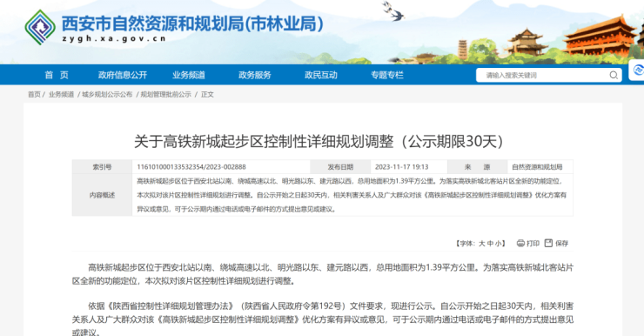Click publish date 2023-11-17 19:13
644x336 pixels.
[x=402, y=167]
